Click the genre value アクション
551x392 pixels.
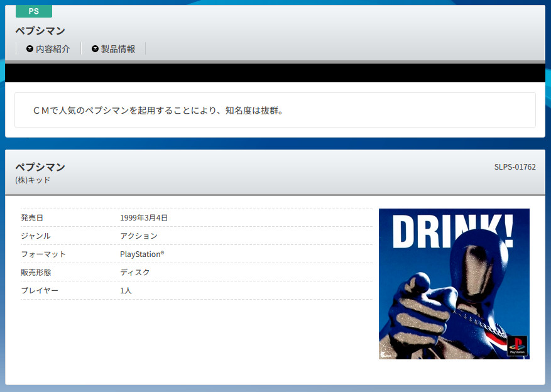(139, 236)
